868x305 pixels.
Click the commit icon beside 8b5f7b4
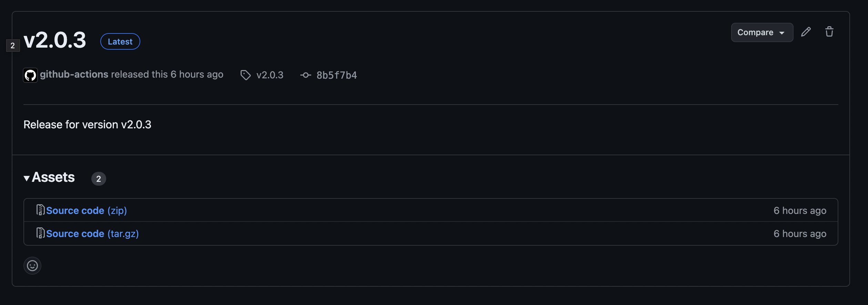coord(305,75)
